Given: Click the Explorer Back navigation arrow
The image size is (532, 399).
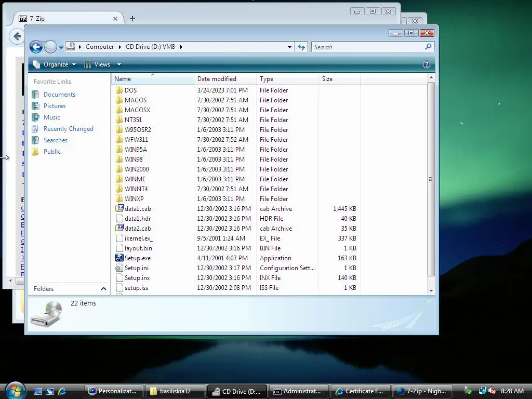Looking at the screenshot, I should click(x=36, y=47).
